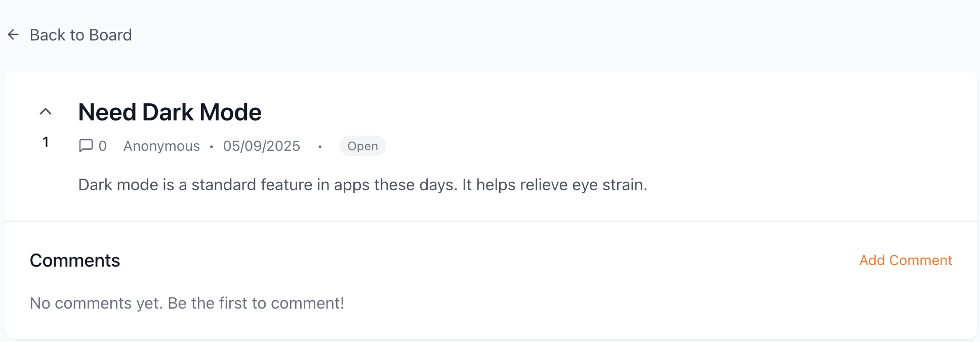This screenshot has width=980, height=342.
Task: Click the Comments section heading
Action: tap(75, 261)
